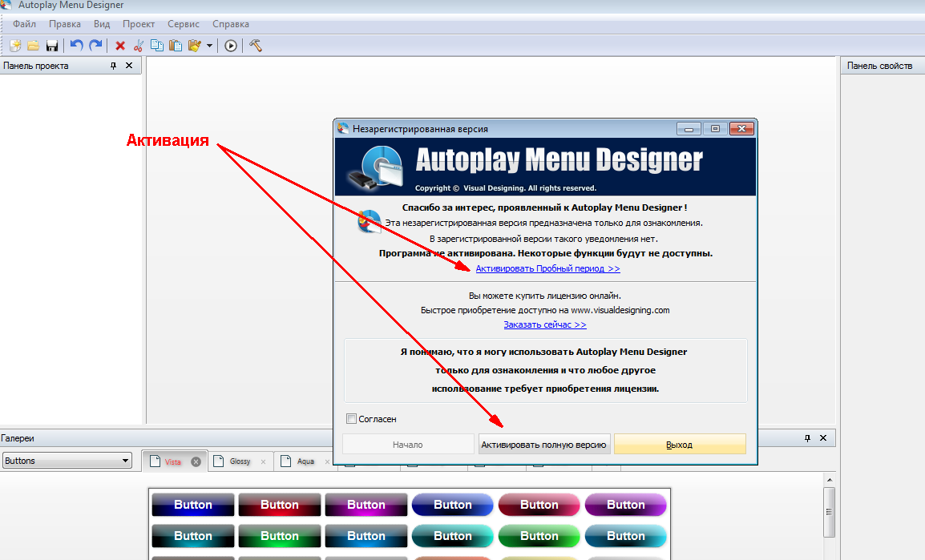The height and width of the screenshot is (560, 925).
Task: Expand the paste options dropdown arrow
Action: tap(210, 46)
